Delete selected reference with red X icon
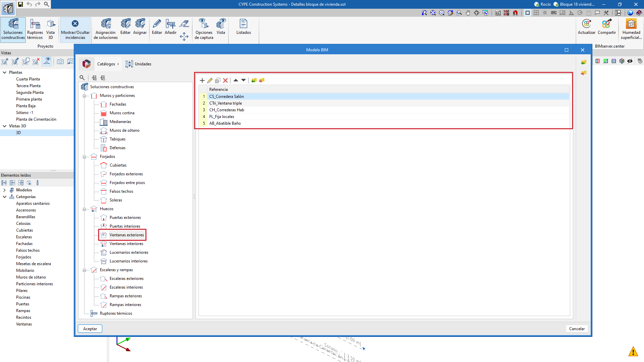644x362 pixels. pos(225,80)
